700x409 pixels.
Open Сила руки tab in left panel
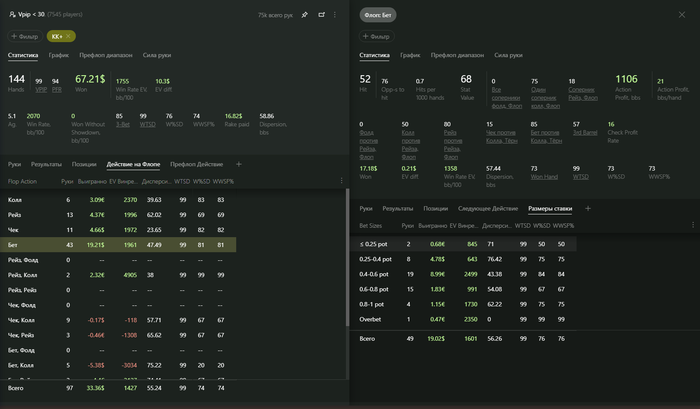click(157, 55)
